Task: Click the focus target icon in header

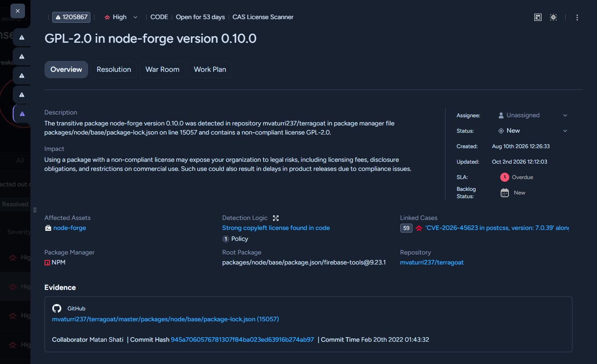Action: click(553, 17)
